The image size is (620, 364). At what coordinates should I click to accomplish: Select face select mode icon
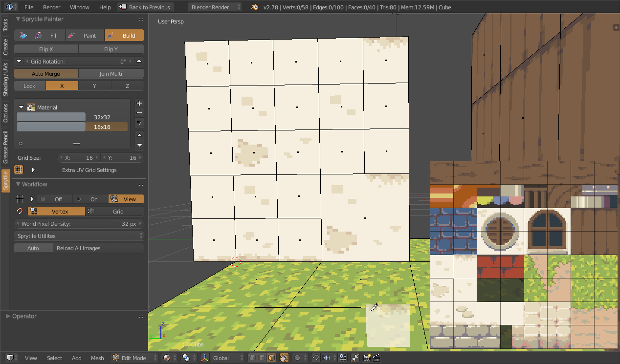coord(271,358)
